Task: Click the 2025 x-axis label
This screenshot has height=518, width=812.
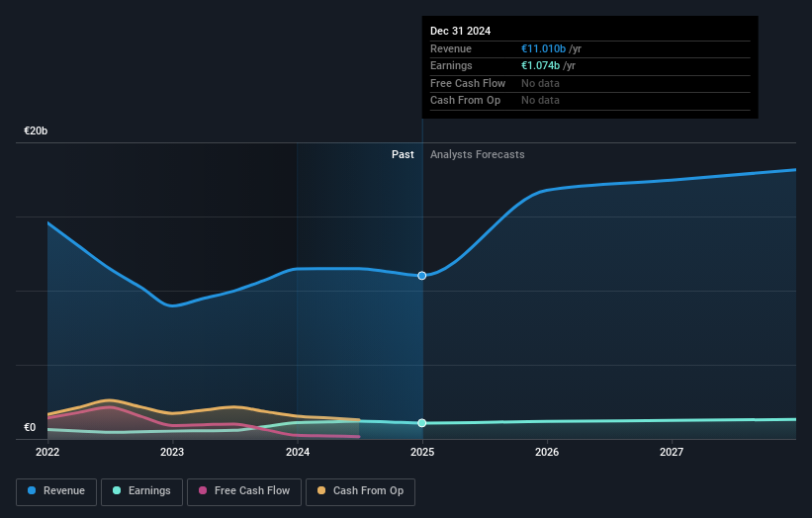Action: [422, 453]
